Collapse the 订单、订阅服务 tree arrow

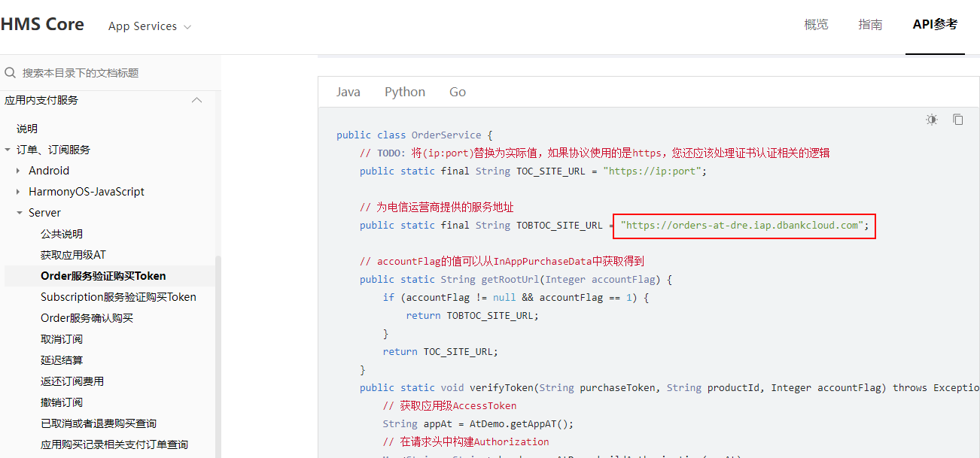coord(8,150)
